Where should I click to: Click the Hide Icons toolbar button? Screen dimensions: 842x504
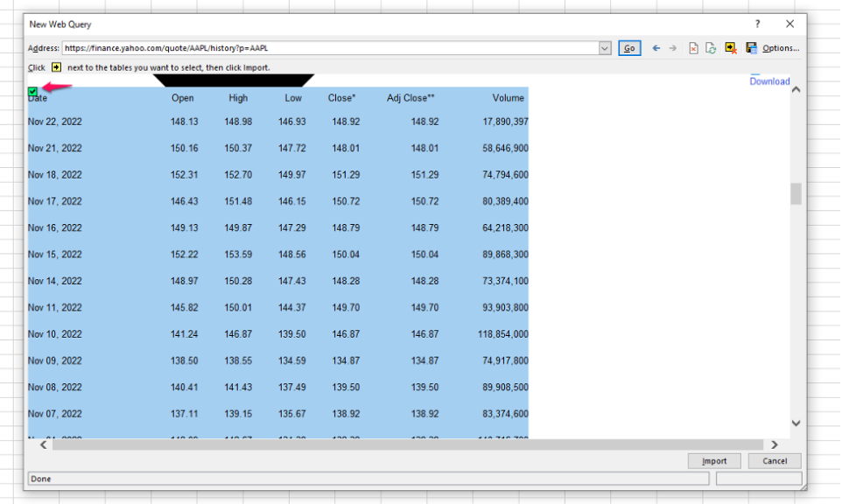coord(731,48)
